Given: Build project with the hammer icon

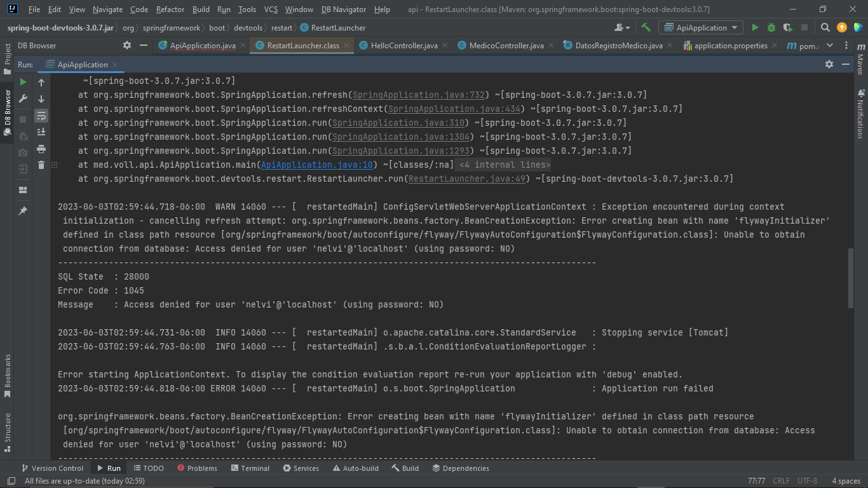Looking at the screenshot, I should click(x=646, y=27).
